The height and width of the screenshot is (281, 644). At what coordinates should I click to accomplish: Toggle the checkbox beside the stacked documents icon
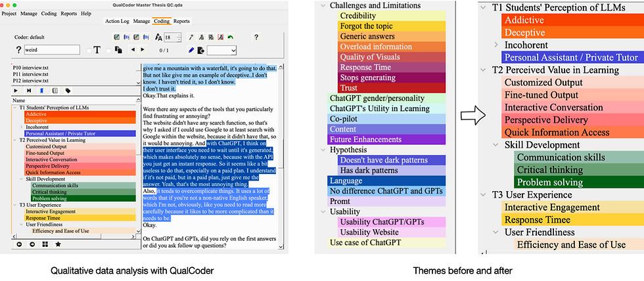108,51
